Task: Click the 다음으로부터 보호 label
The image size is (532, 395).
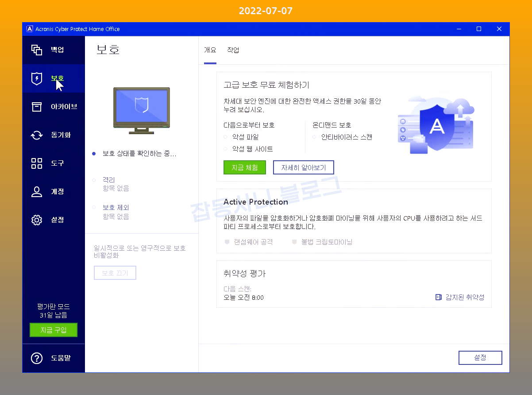Action: click(249, 125)
